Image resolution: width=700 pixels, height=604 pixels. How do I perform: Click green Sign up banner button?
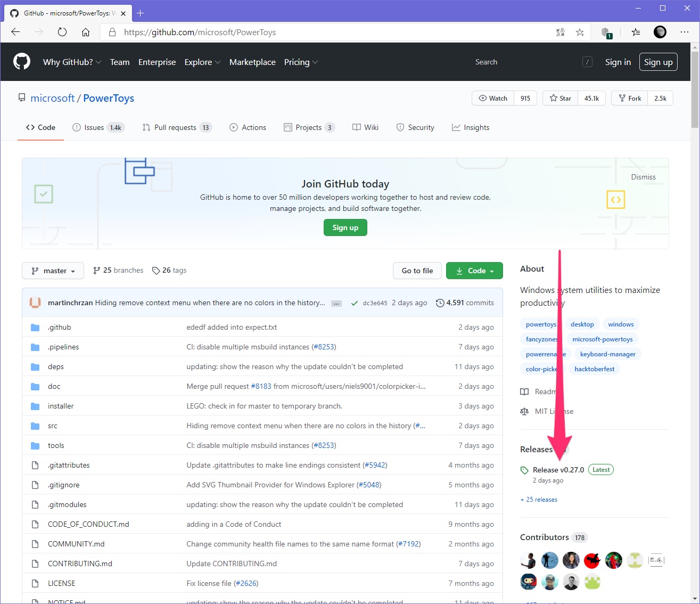point(345,227)
